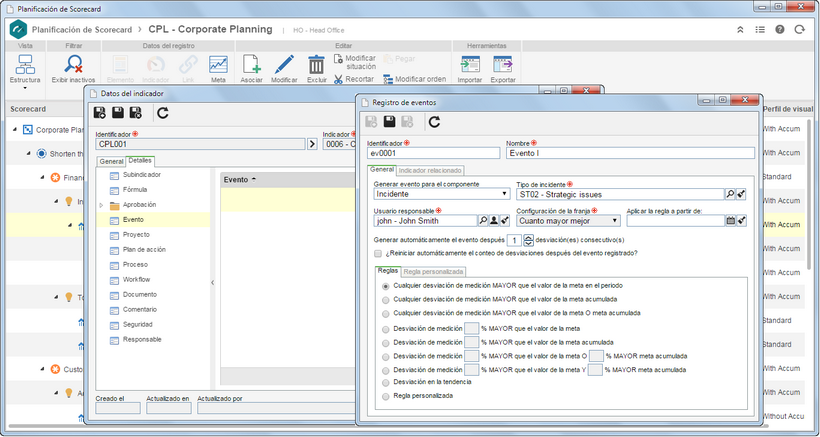This screenshot has height=437, width=820.
Task: Click search icon beside Usuario responsable
Action: [x=483, y=221]
